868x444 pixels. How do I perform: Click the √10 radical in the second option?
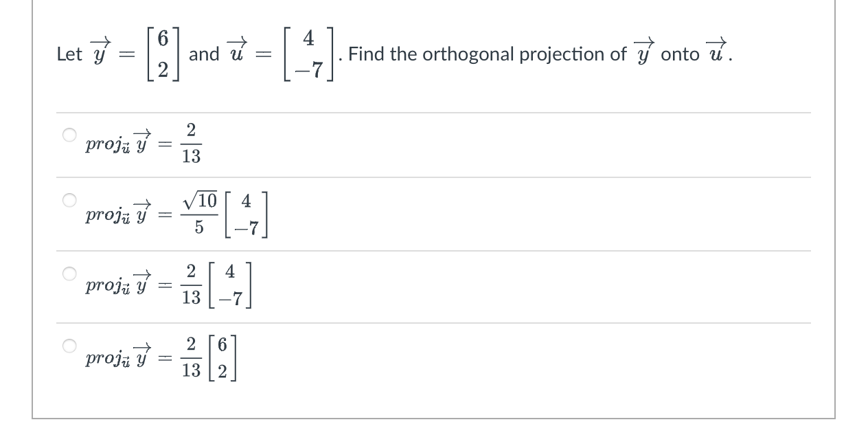pos(198,200)
